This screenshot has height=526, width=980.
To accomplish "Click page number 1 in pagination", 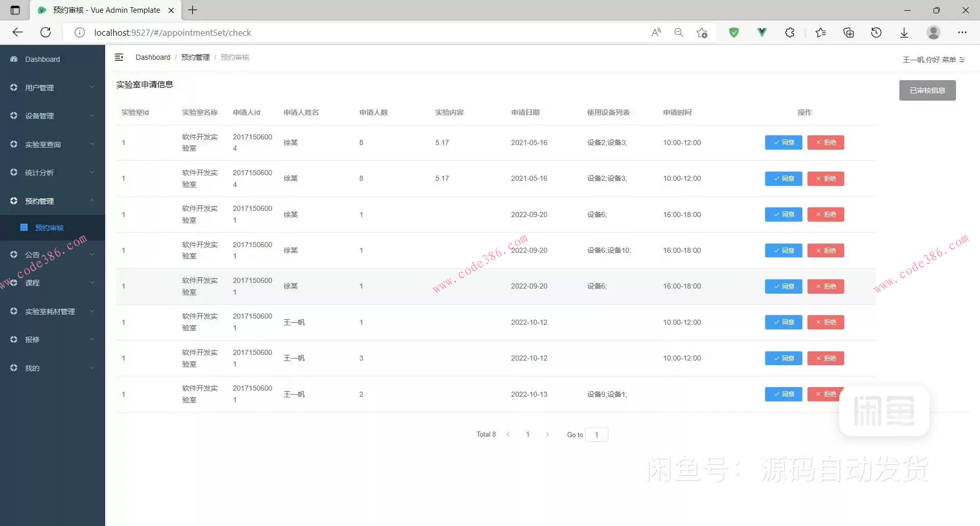I will (528, 434).
